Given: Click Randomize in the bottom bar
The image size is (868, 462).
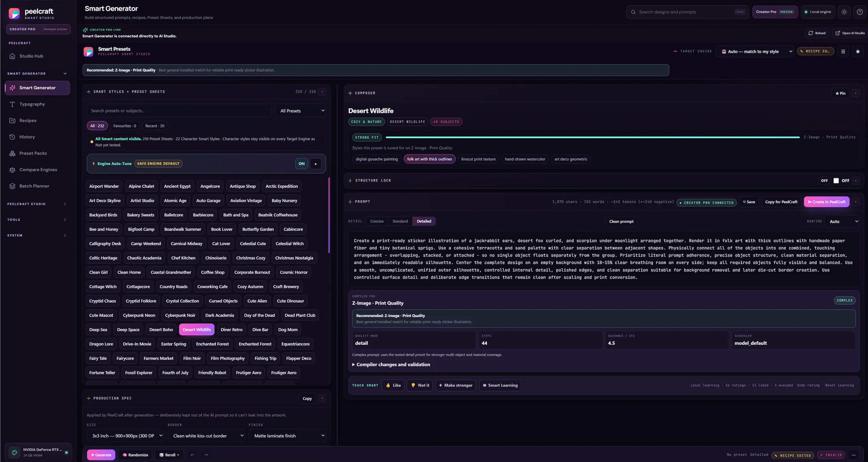Looking at the screenshot, I should (x=135, y=455).
